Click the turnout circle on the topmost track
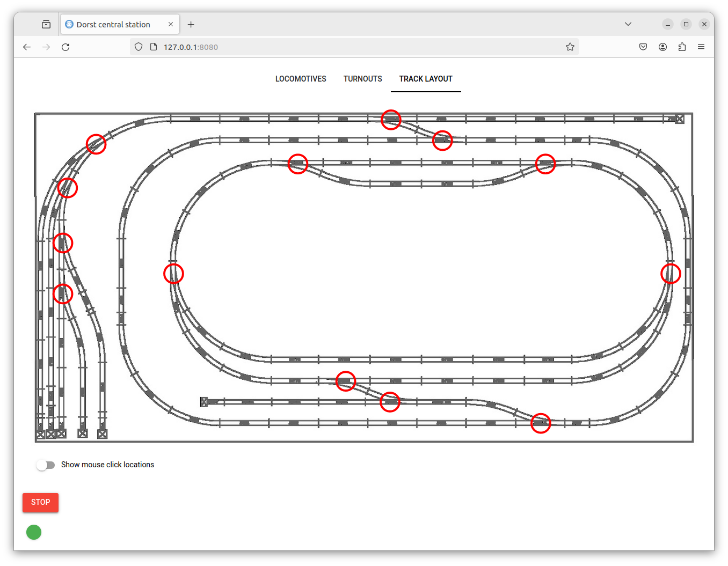Image resolution: width=728 pixels, height=566 pixels. coord(391,119)
